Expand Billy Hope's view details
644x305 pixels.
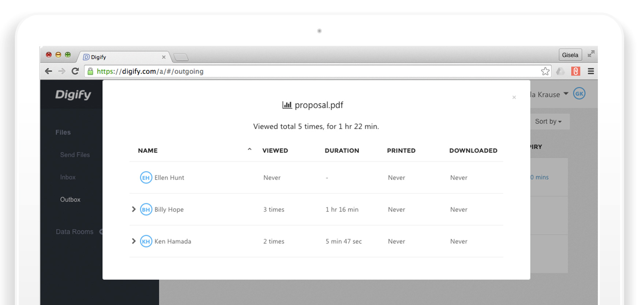[x=133, y=209]
